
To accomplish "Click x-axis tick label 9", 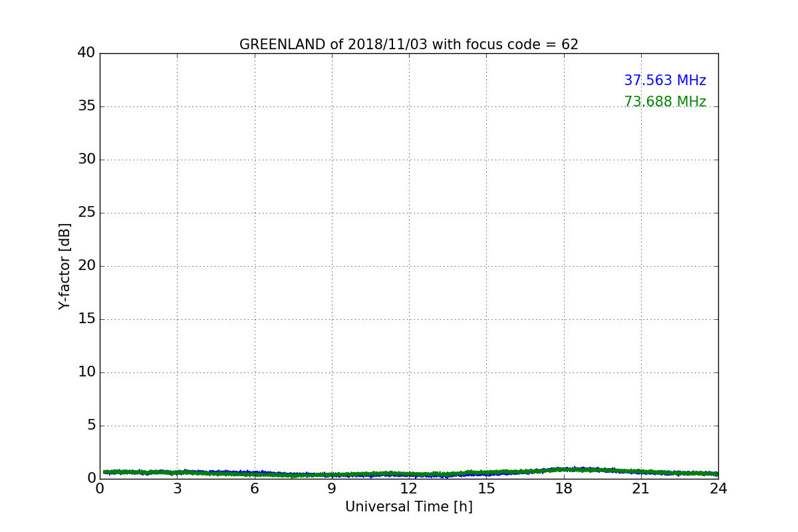I will click(332, 489).
